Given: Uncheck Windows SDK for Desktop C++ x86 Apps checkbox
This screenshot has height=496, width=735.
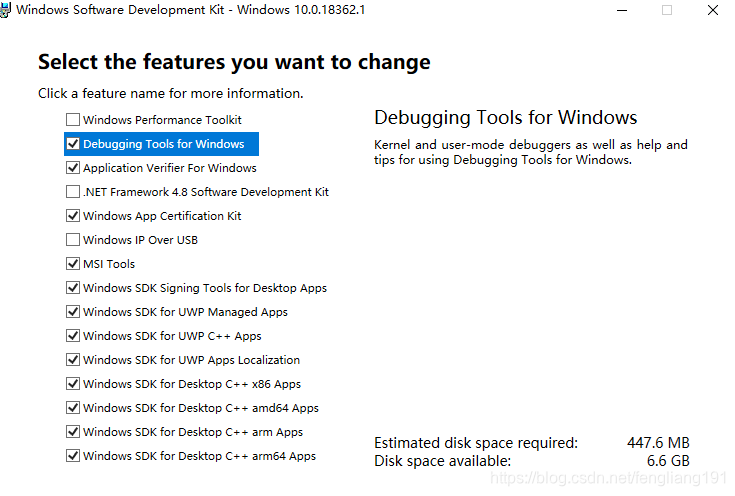Looking at the screenshot, I should (x=73, y=383).
